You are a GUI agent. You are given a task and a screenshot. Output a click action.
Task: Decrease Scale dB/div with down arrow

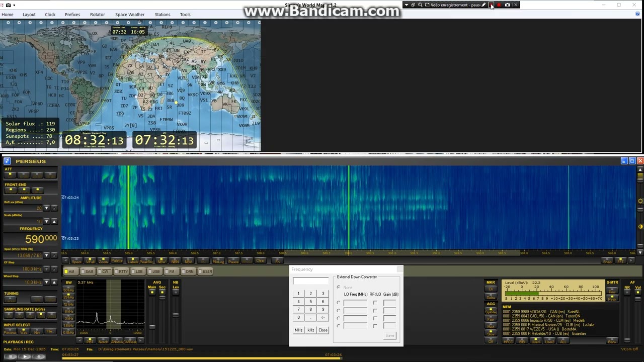(46, 221)
